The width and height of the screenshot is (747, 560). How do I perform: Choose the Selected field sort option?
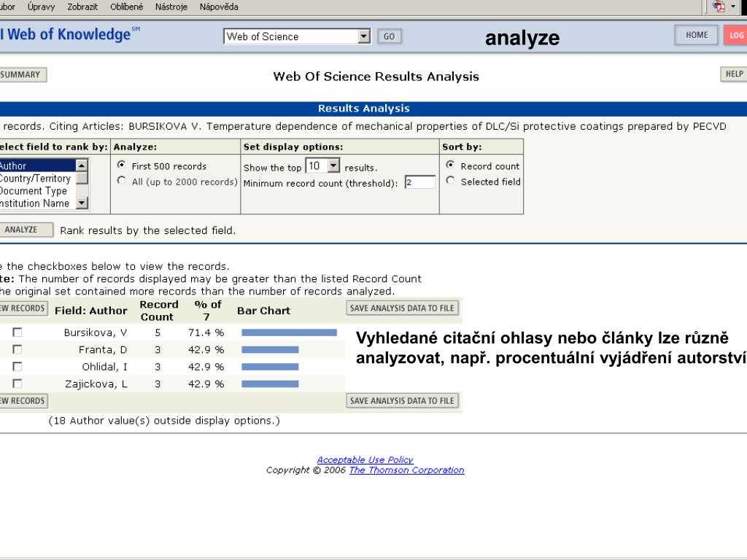tap(450, 181)
